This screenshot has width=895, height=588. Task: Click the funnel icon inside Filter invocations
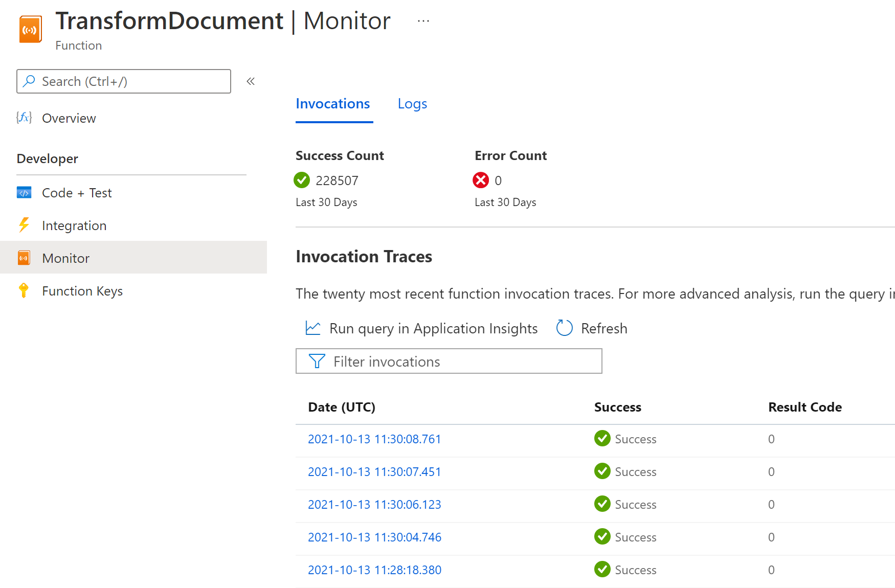pos(317,361)
